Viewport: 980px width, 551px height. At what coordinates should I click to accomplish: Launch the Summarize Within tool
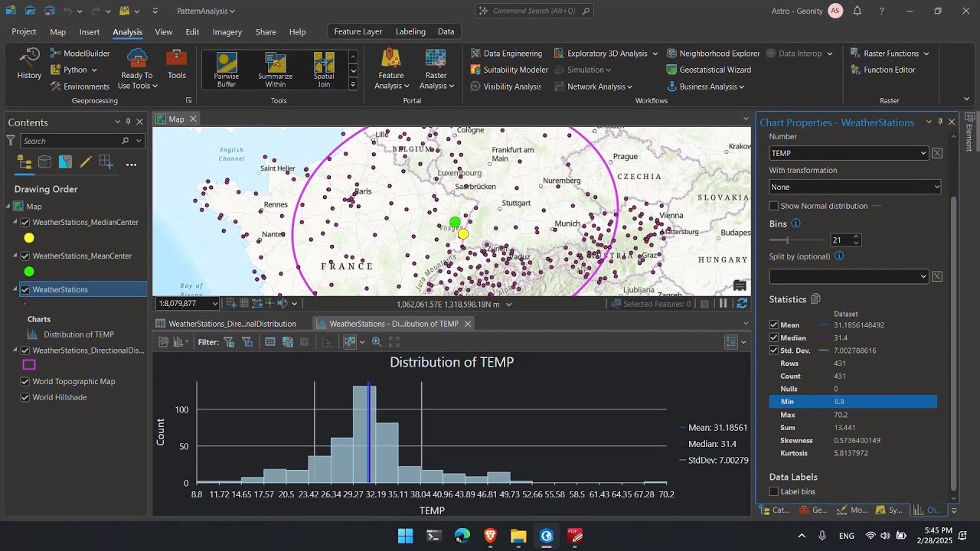pyautogui.click(x=276, y=70)
